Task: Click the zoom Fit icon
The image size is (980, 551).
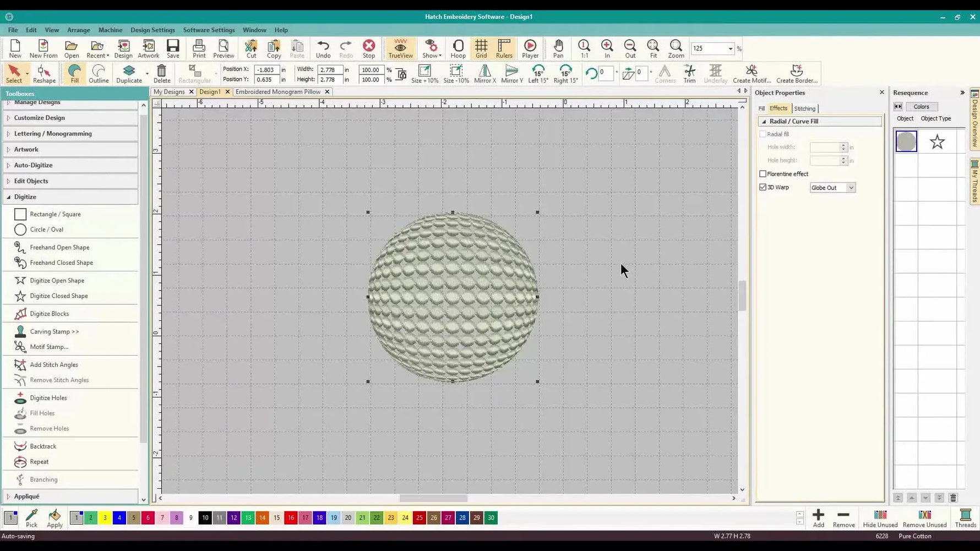Action: (654, 48)
